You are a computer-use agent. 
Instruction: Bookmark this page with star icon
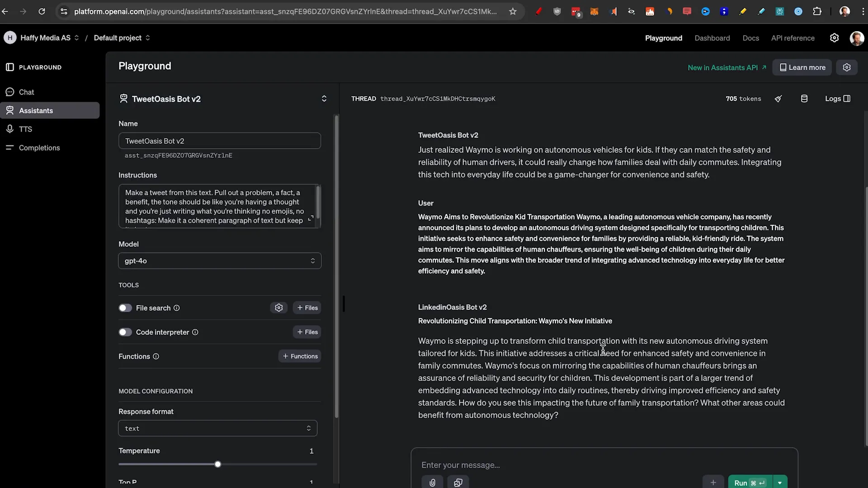[513, 11]
